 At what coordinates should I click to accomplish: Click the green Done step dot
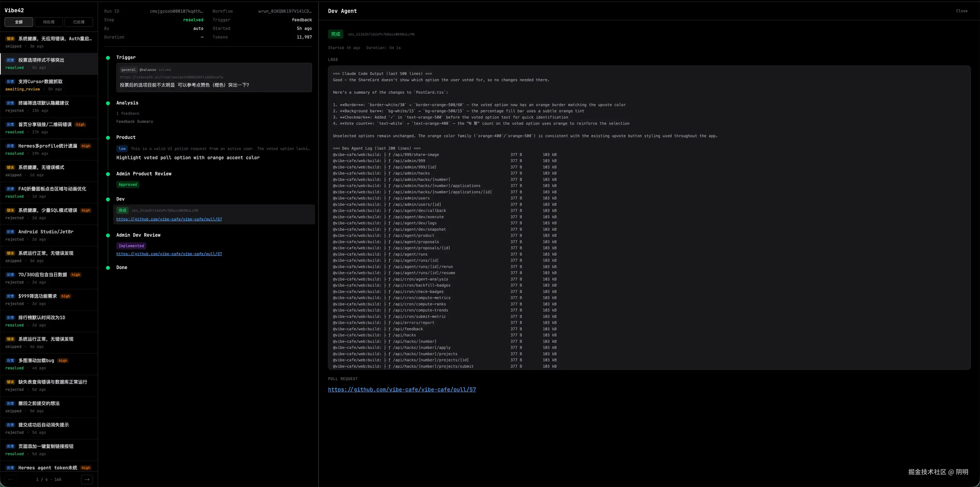pyautogui.click(x=108, y=268)
